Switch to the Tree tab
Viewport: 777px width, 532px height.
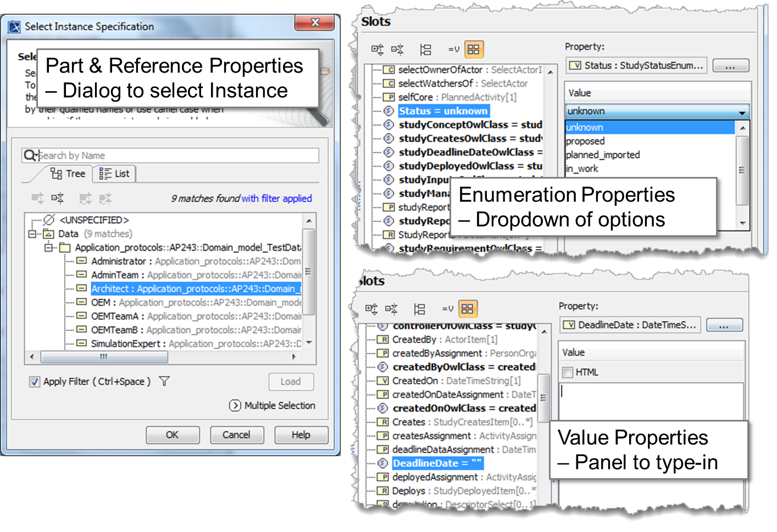pyautogui.click(x=69, y=174)
